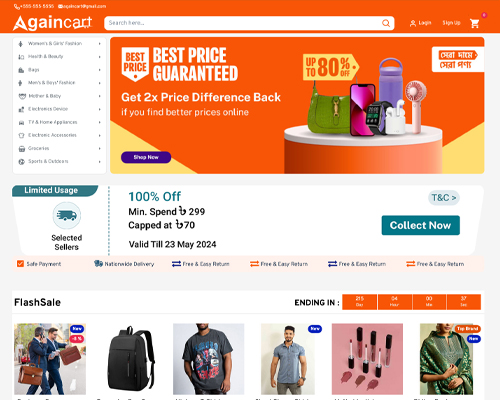Open the shopping cart icon

tap(474, 23)
